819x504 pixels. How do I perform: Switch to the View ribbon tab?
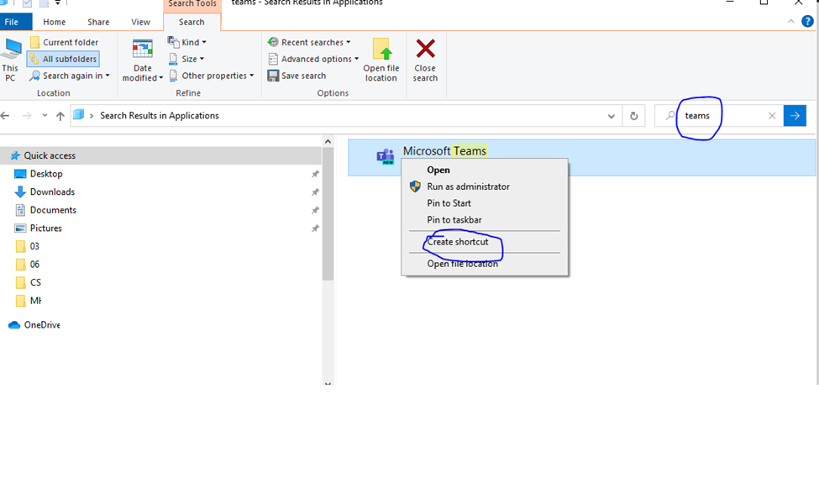point(140,22)
